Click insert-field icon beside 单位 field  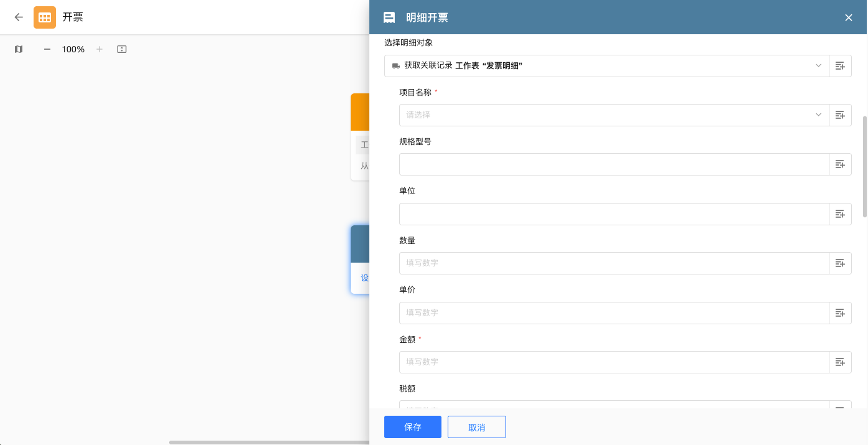coord(840,214)
